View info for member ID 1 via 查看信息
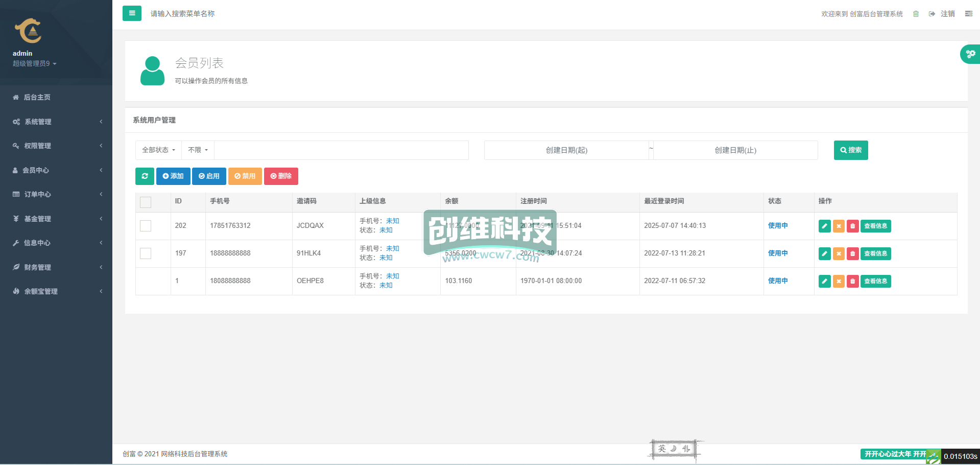This screenshot has height=465, width=980. click(x=876, y=281)
